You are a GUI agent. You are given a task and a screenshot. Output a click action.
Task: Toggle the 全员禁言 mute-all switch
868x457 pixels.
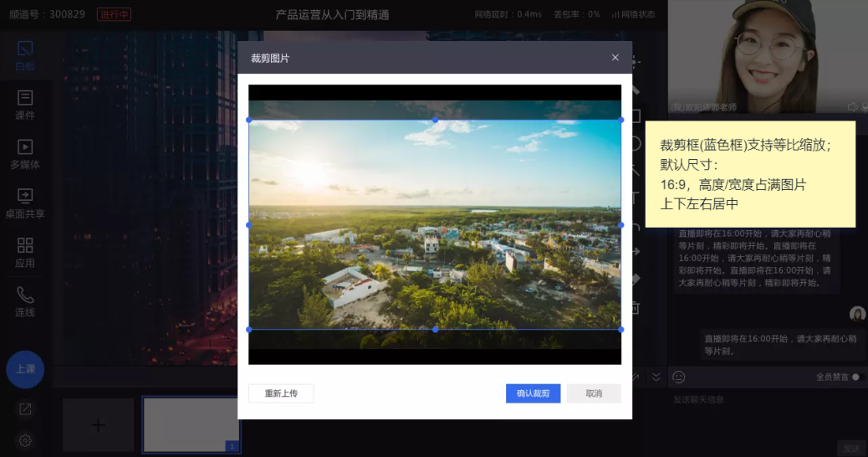[x=855, y=377]
